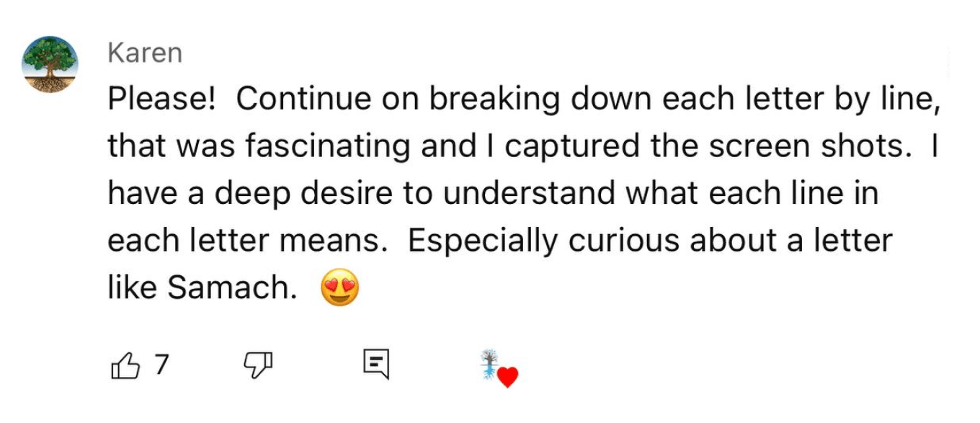Like Karen's comment with thumbs up
Screen dimensions: 980x423
125,366
